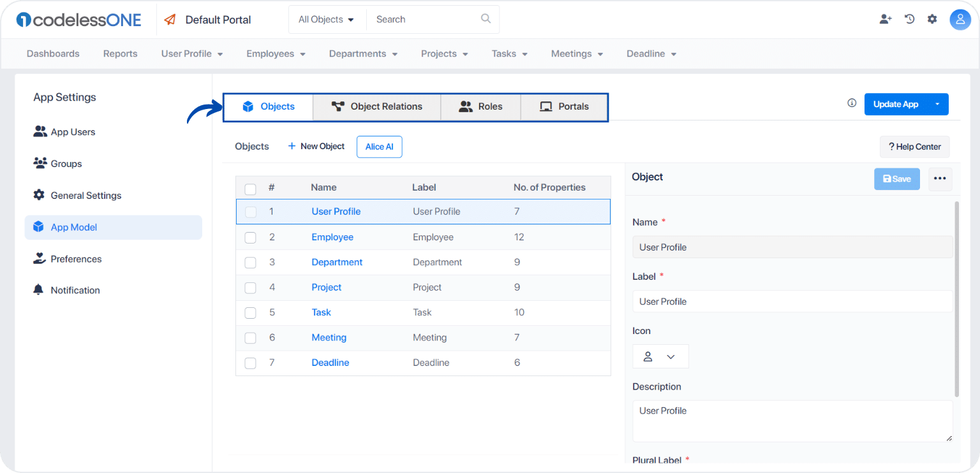Click the search magnifier icon

pos(486,19)
